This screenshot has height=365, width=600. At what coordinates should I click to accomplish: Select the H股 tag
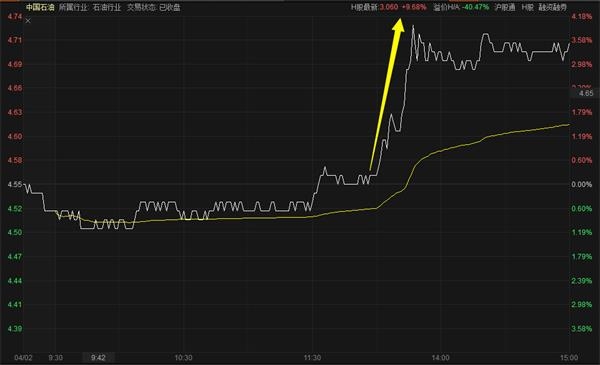coord(527,7)
